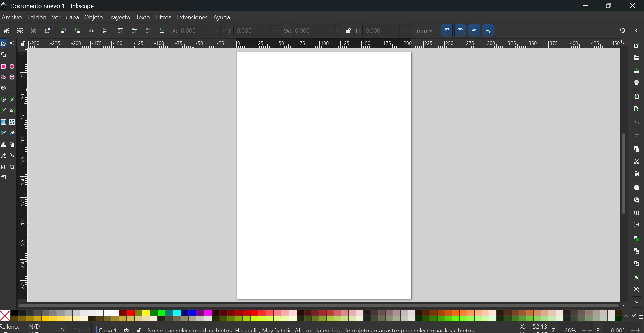Flip selection horizontally
644x333 pixels.
click(x=91, y=31)
